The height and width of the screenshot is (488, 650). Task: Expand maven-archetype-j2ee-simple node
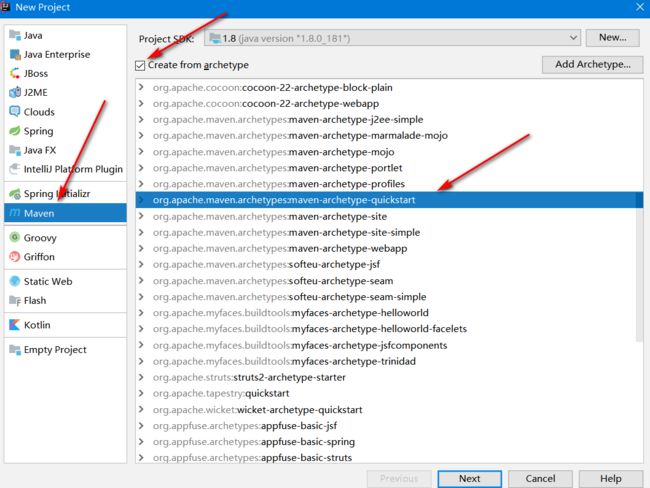pos(141,119)
